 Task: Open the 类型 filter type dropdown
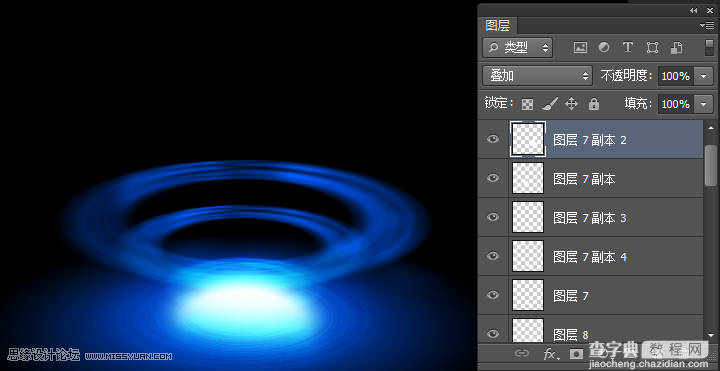(518, 47)
